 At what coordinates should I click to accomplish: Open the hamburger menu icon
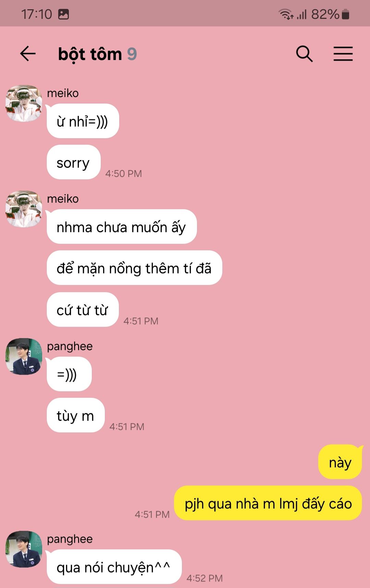pos(343,54)
